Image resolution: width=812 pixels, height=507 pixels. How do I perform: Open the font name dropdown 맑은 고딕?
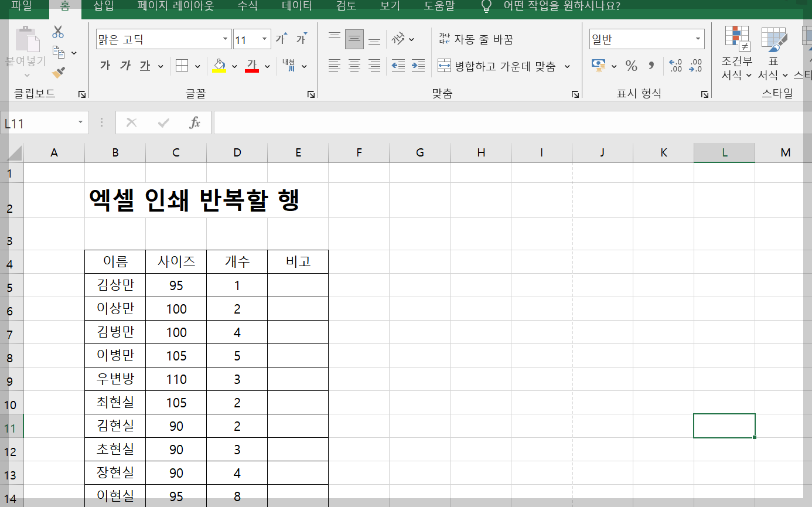226,39
